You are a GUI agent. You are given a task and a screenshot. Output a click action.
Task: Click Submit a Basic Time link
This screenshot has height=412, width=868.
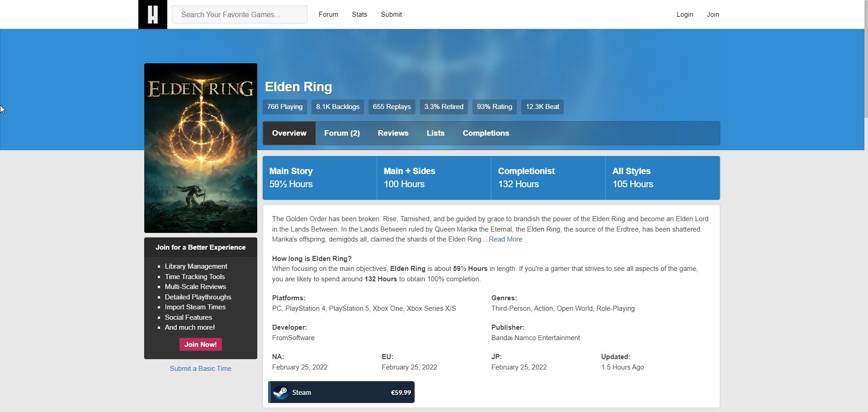[201, 369]
